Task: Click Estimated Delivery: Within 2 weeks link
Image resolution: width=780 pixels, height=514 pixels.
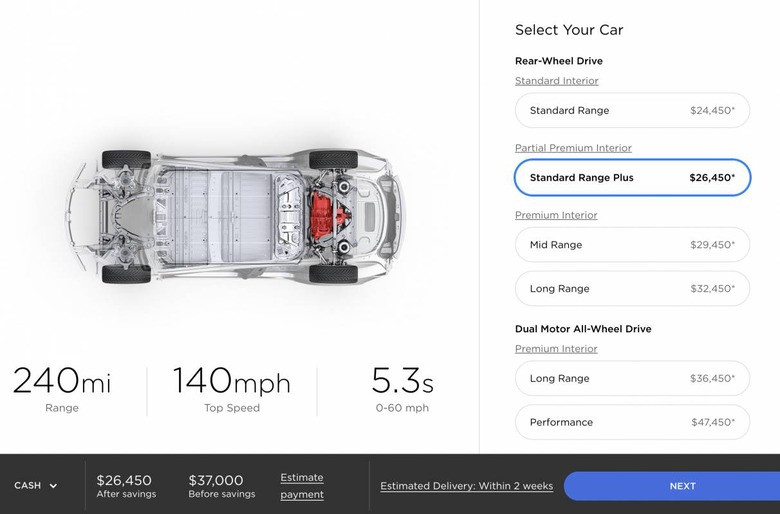Action: click(466, 486)
